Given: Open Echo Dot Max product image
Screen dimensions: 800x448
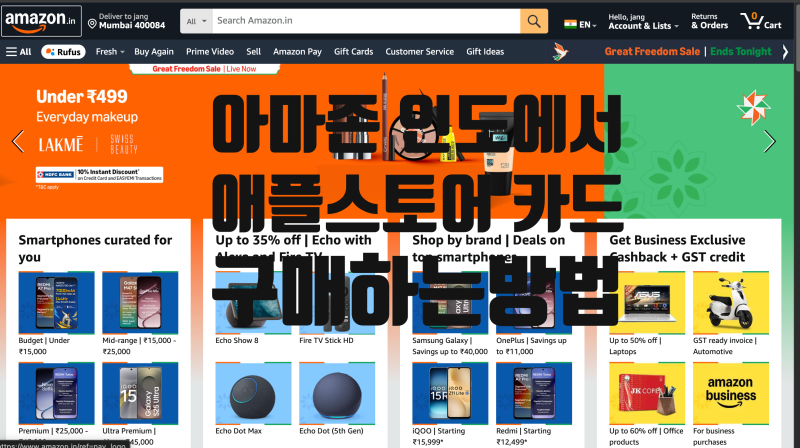Looking at the screenshot, I should point(253,393).
